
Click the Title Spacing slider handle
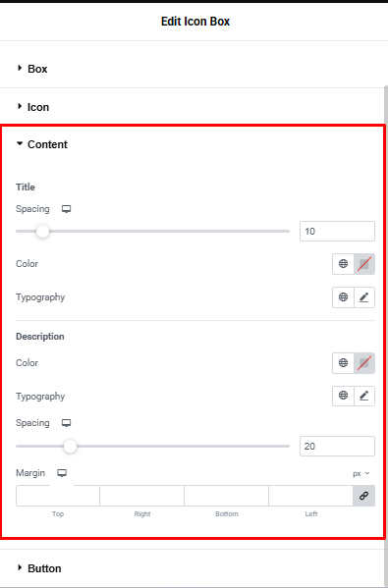point(43,231)
